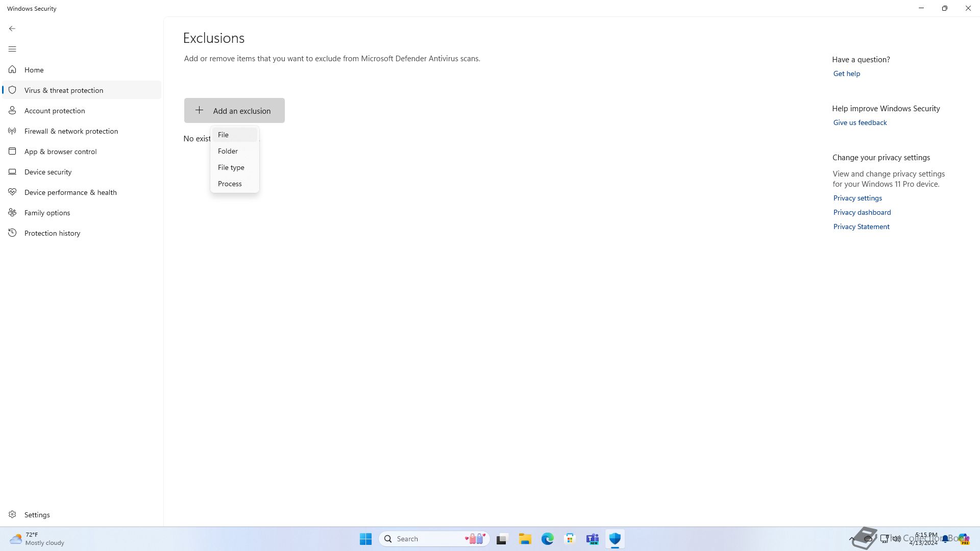Viewport: 980px width, 551px height.
Task: Toggle the hamburger navigation menu
Action: [x=12, y=49]
